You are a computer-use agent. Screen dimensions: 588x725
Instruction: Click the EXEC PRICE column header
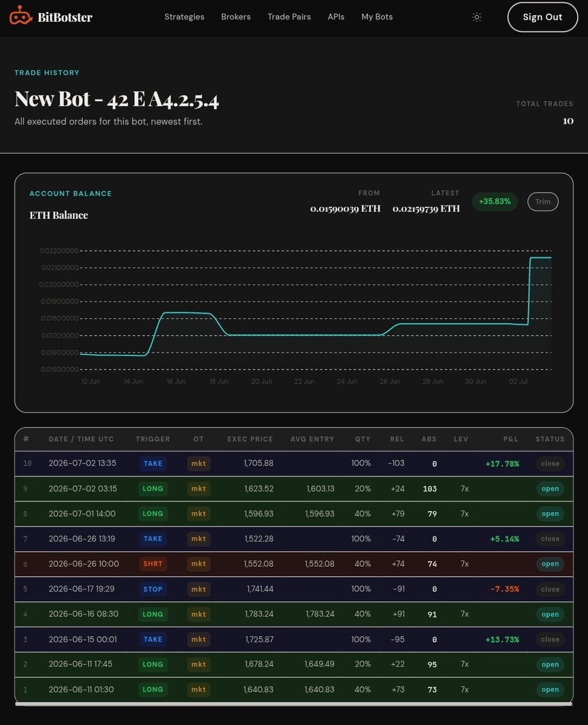[x=250, y=439]
